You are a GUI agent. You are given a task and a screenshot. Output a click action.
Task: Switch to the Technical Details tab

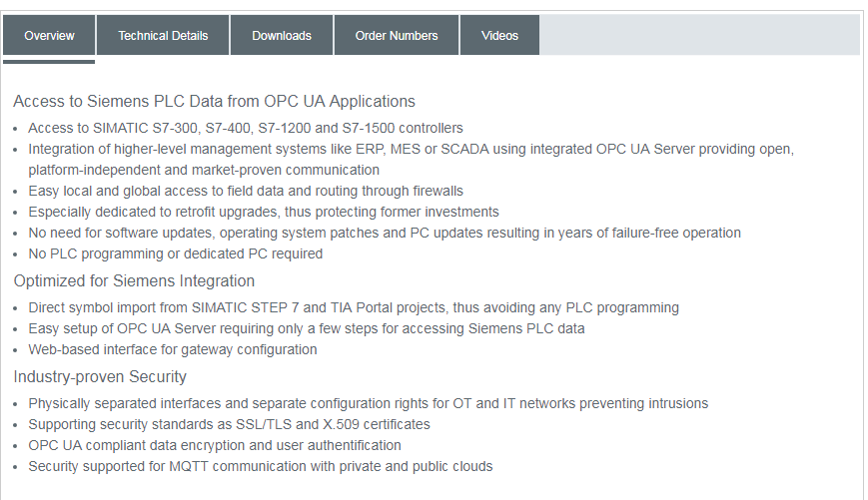click(x=163, y=36)
